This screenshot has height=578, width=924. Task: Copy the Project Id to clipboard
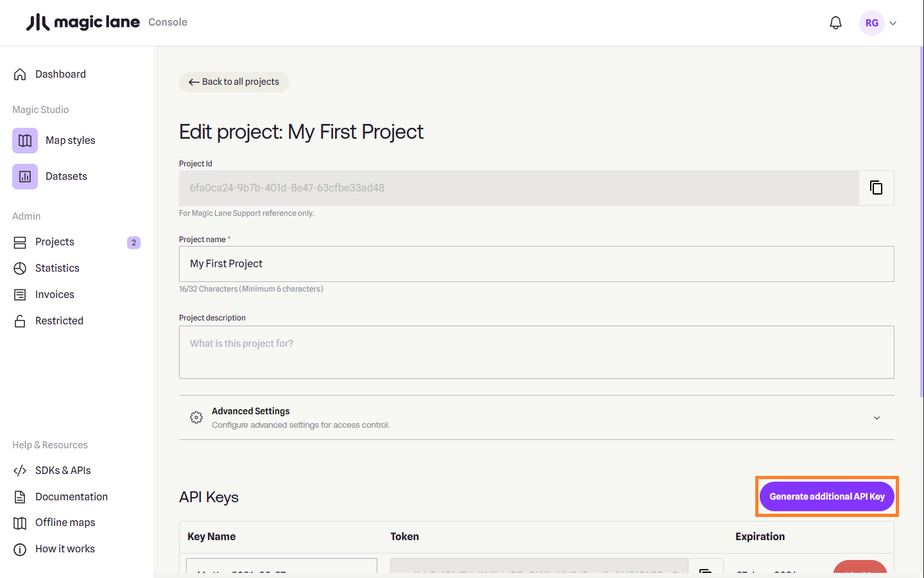[x=876, y=188]
